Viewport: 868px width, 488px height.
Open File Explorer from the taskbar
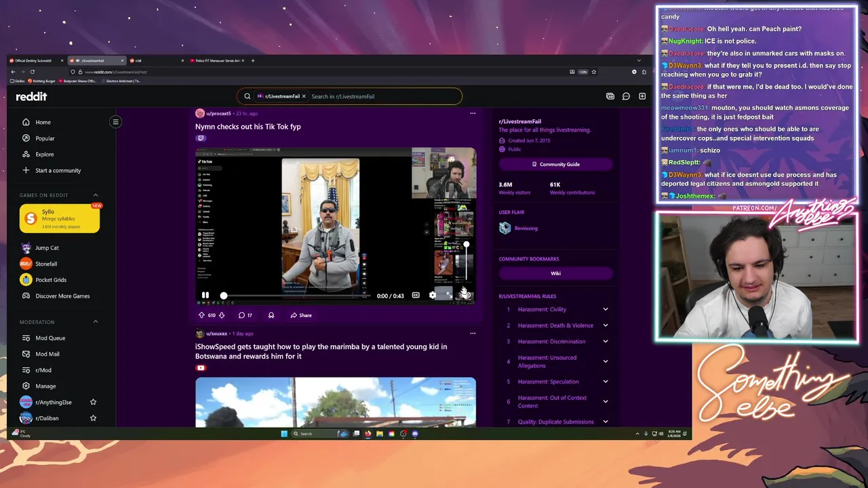click(380, 434)
